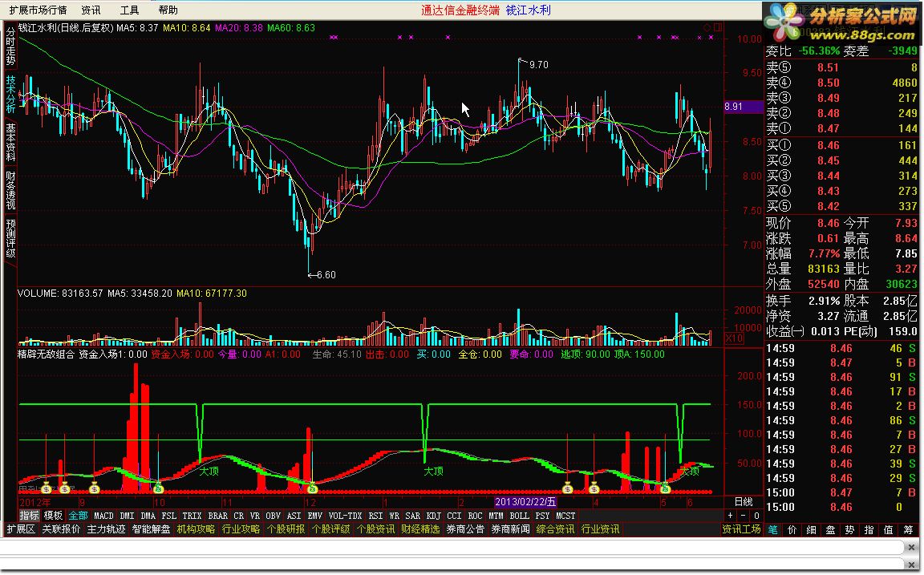Image resolution: width=924 pixels, height=575 pixels.
Task: Click the 总量 value 83163
Action: (823, 269)
